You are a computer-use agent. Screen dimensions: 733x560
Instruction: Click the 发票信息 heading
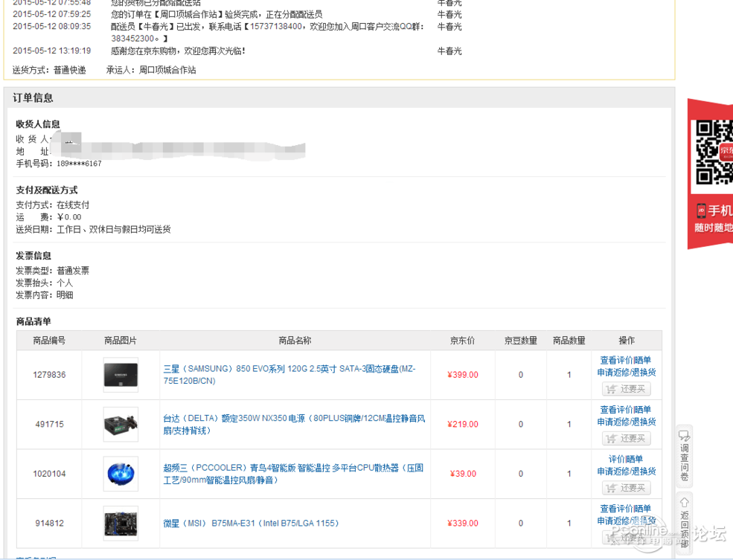click(x=33, y=256)
